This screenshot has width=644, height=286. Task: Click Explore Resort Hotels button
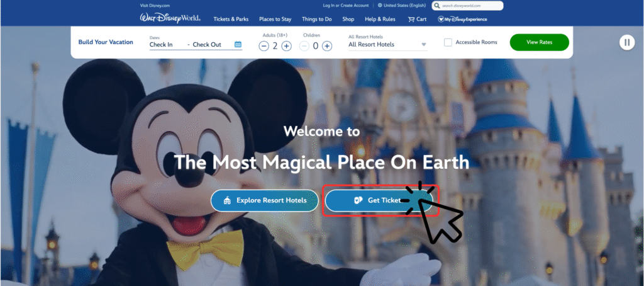[265, 200]
